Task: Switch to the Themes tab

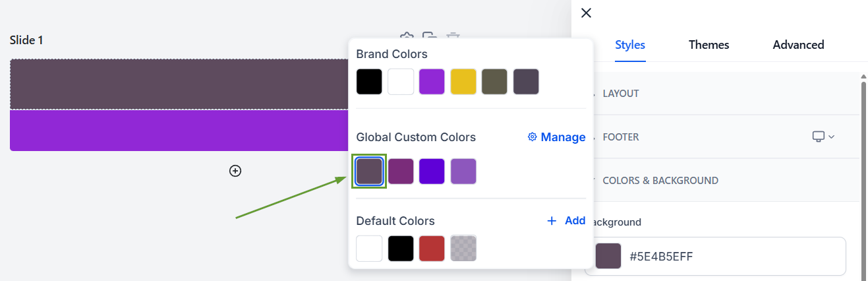Action: click(709, 45)
